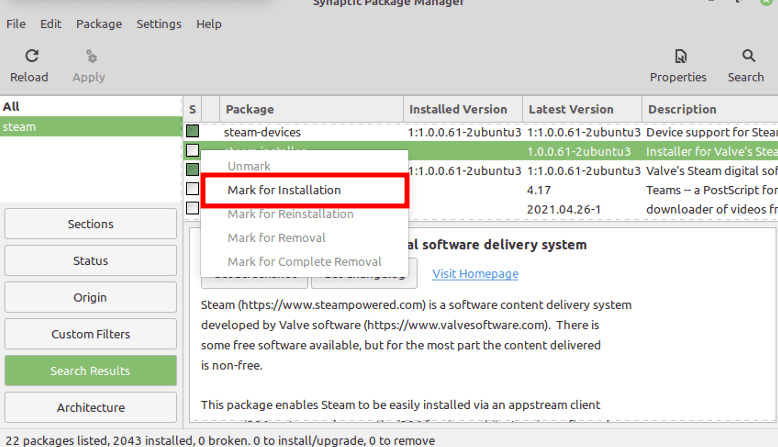Toggle the status checkbox of Valve's Steam digital row
This screenshot has width=778, height=447.
pyautogui.click(x=193, y=170)
